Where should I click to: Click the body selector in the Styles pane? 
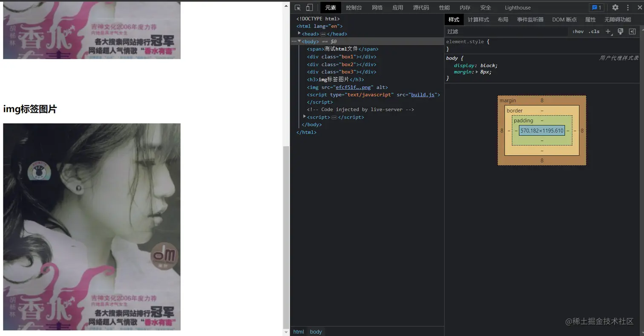(x=452, y=58)
